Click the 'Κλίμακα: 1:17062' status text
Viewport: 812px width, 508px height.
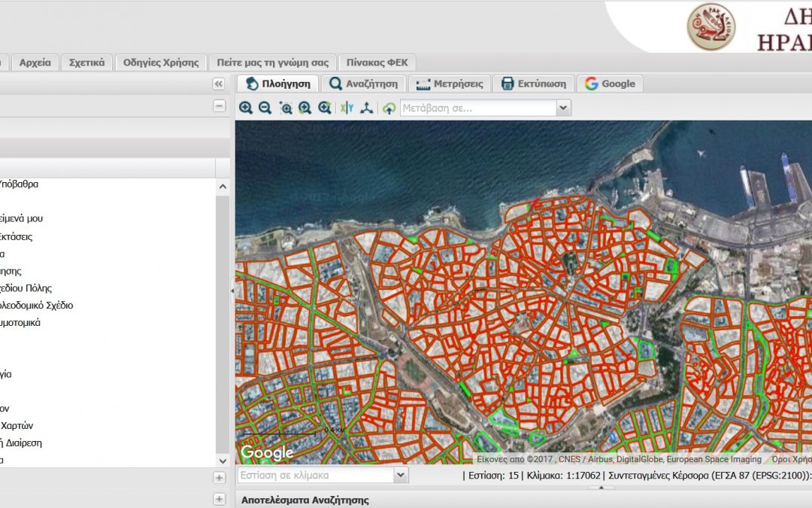[563, 475]
